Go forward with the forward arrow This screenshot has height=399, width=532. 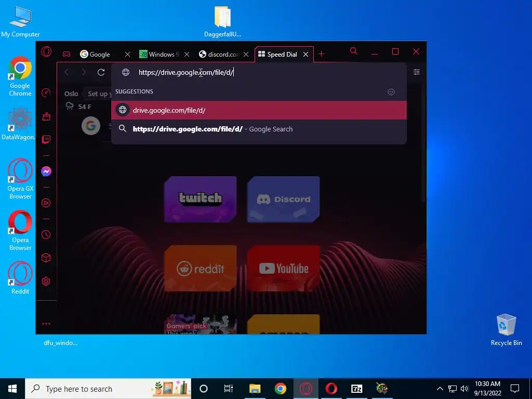pyautogui.click(x=84, y=72)
